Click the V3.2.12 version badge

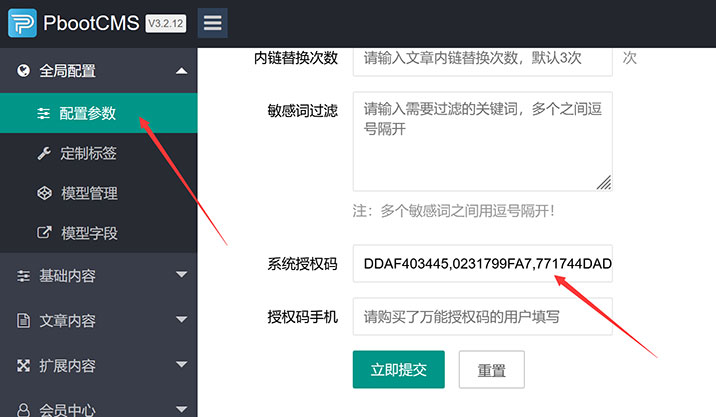pos(167,22)
